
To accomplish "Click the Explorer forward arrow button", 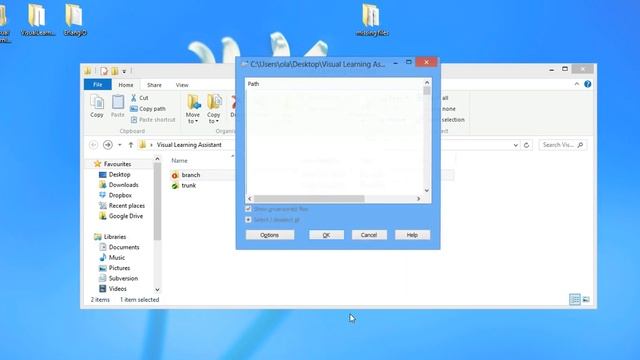I will click(108, 145).
